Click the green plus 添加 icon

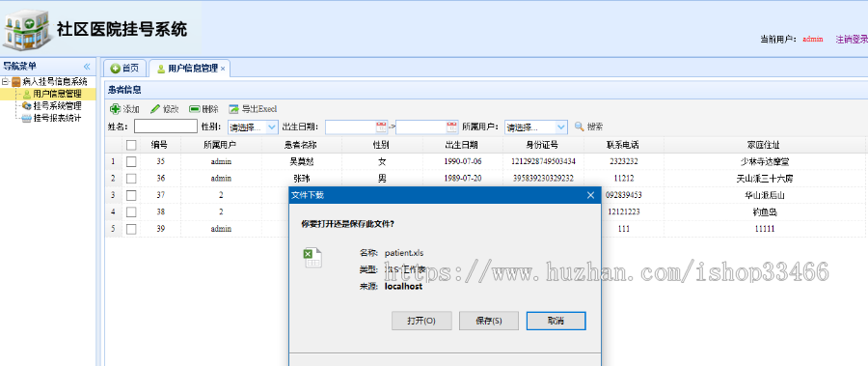coord(115,109)
